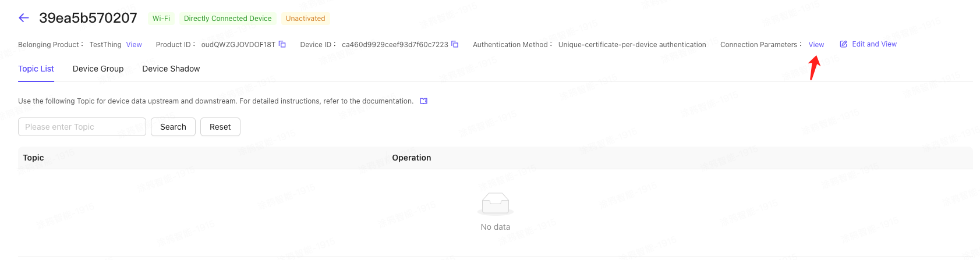Click the Unique-certificate-per-device authentication text
The width and height of the screenshot is (980, 260).
[632, 45]
